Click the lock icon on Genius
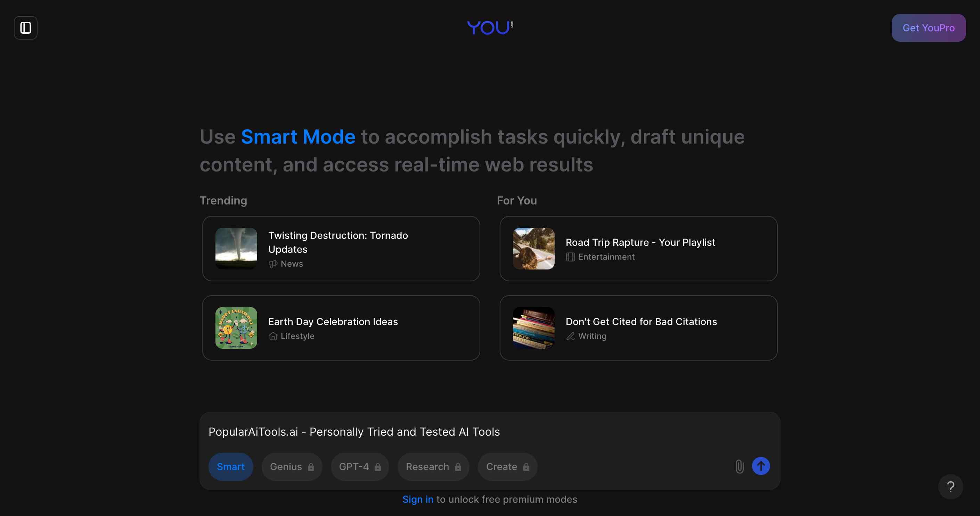The height and width of the screenshot is (516, 980). pos(311,467)
